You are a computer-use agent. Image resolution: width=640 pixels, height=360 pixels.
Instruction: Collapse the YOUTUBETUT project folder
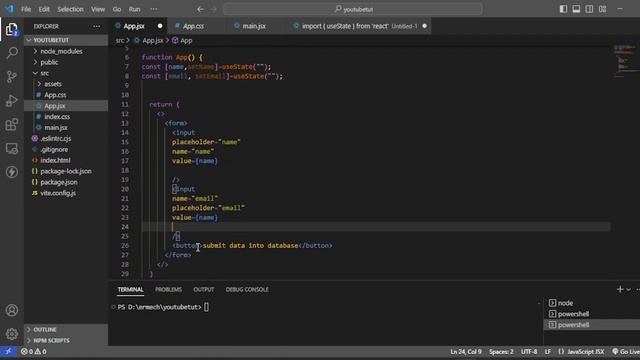pos(66,40)
